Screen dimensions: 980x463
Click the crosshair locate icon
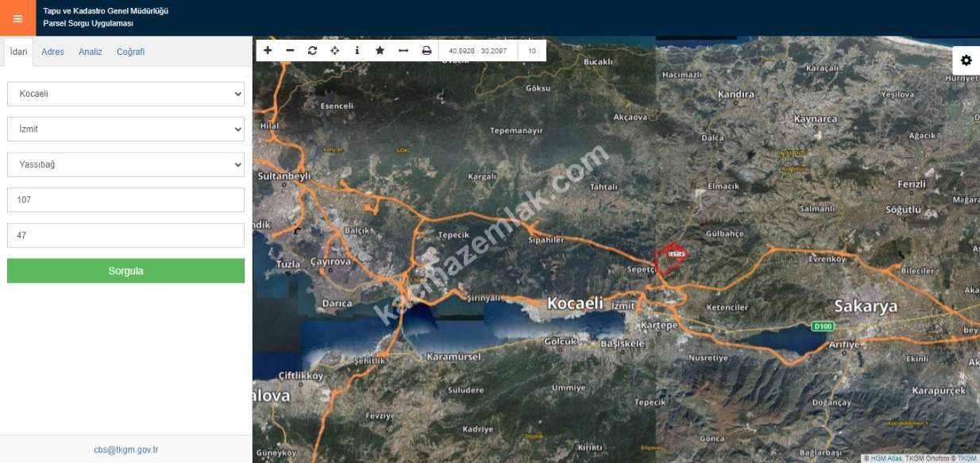(334, 51)
